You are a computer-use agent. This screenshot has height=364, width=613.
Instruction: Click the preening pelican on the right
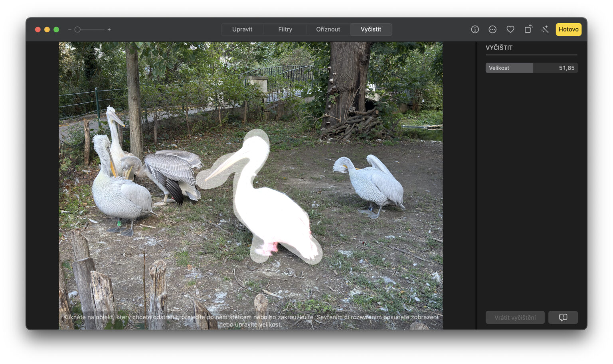click(x=371, y=184)
